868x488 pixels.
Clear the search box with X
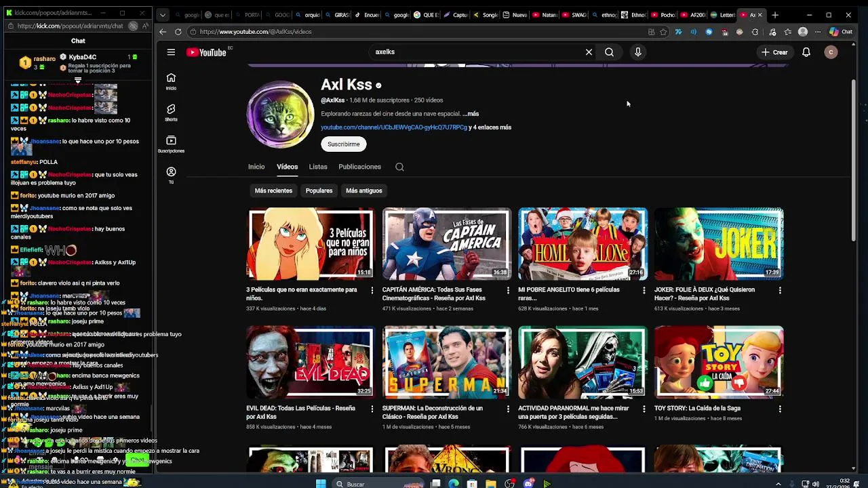589,52
